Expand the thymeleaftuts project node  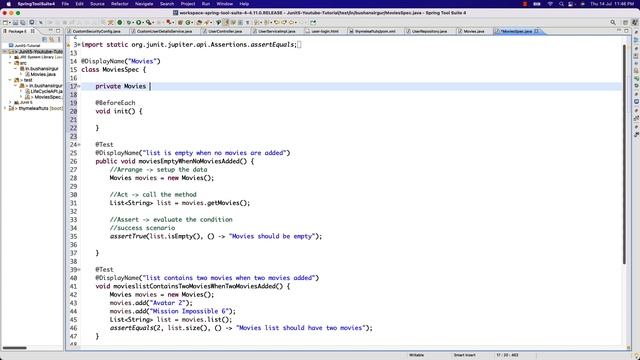coord(5,108)
